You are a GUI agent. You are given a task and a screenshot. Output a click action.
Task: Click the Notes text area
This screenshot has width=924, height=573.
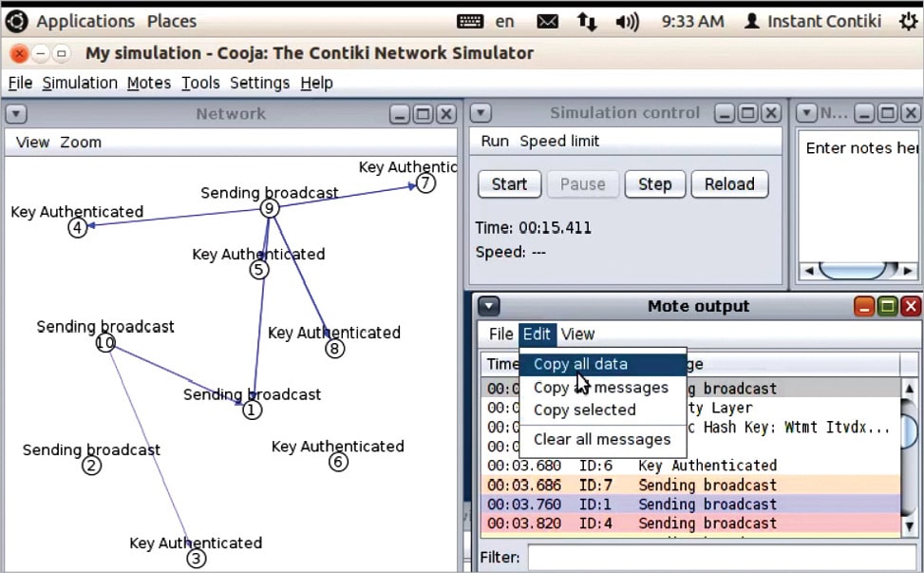pyautogui.click(x=858, y=198)
